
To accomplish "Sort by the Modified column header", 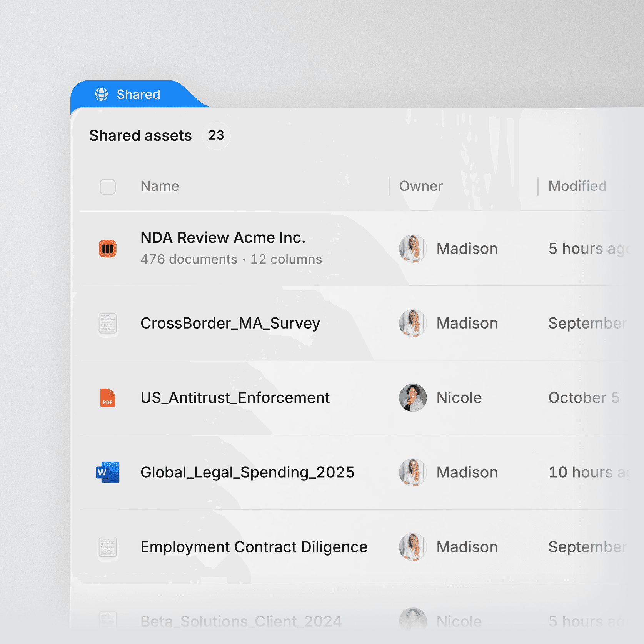I will point(577,186).
